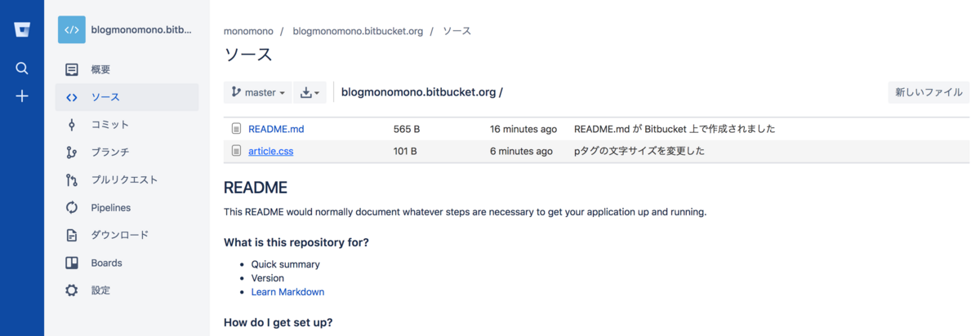Viewport: 980px width, 336px height.
Task: Go to monomono breadcrumb link
Action: [x=247, y=31]
